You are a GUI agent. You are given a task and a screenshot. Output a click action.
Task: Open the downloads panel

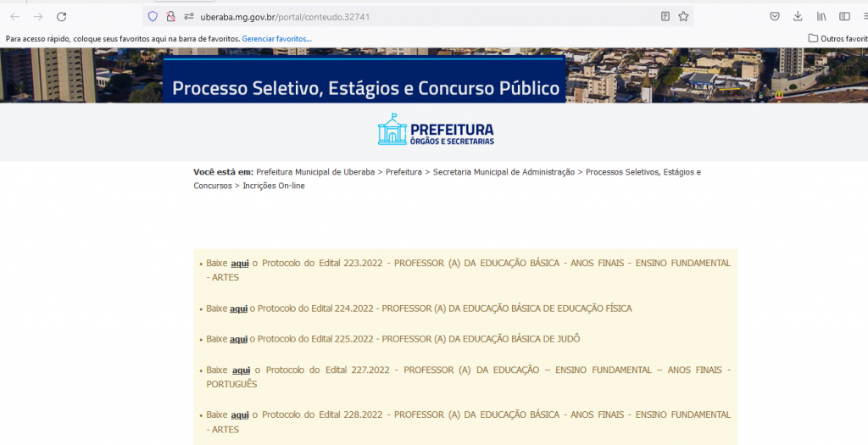click(798, 16)
